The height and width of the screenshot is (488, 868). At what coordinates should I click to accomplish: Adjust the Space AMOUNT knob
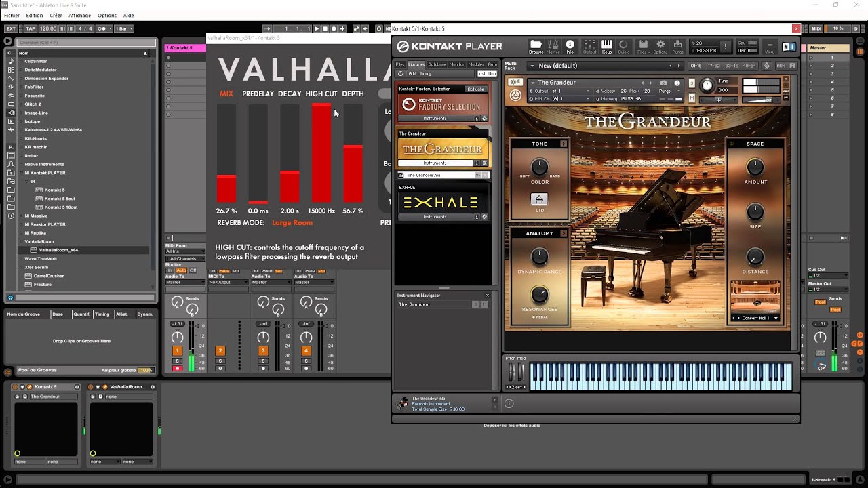[755, 167]
